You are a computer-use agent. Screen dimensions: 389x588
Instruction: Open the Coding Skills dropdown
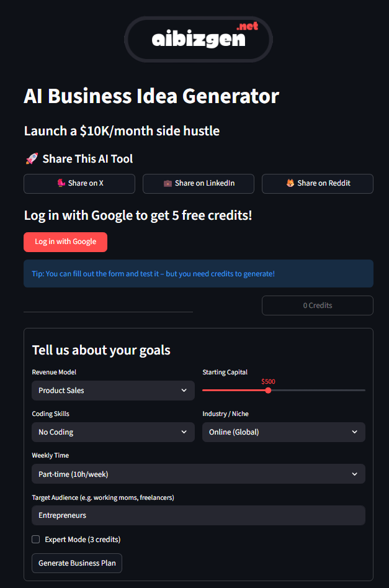tap(113, 432)
